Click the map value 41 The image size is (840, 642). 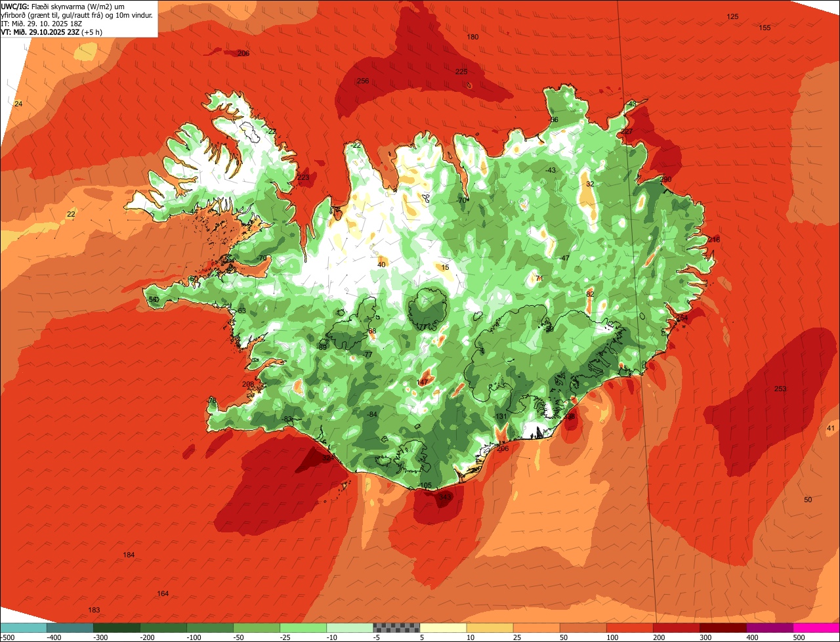pos(831,429)
